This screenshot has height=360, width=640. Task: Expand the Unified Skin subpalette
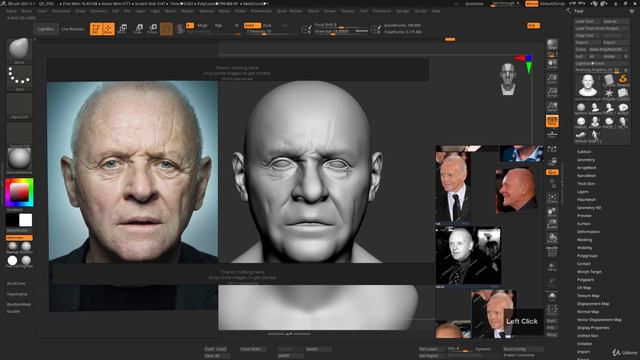[x=588, y=336]
